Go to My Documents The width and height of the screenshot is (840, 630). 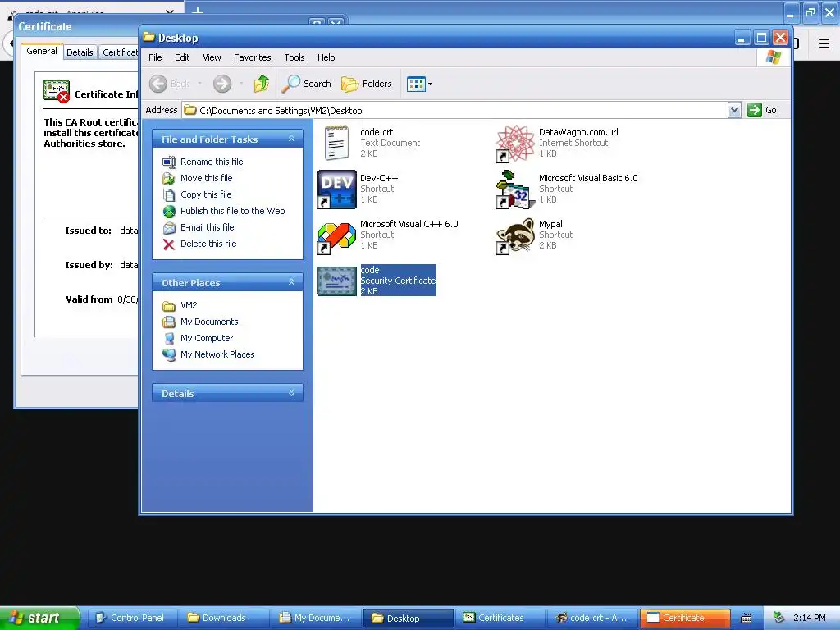[209, 322]
